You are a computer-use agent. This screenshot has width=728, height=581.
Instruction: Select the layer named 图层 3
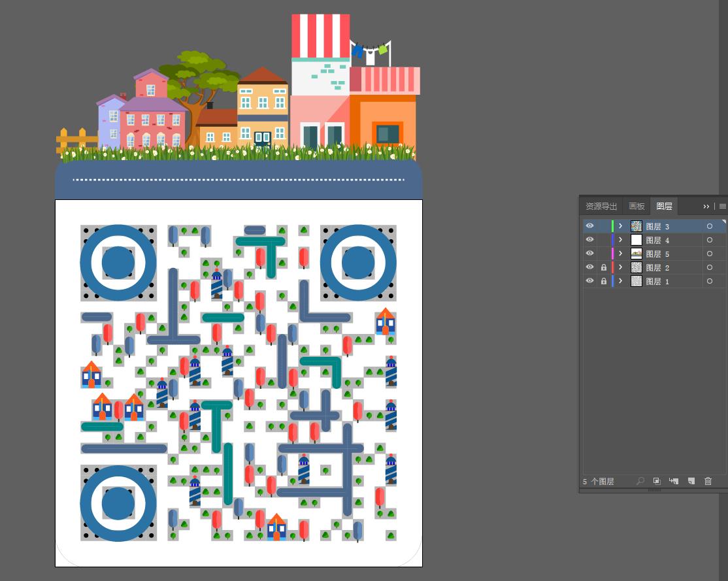pyautogui.click(x=657, y=227)
